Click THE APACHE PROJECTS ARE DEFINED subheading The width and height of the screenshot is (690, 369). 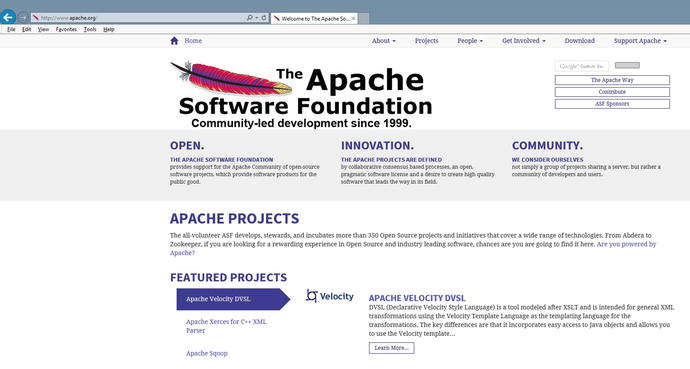[391, 160]
